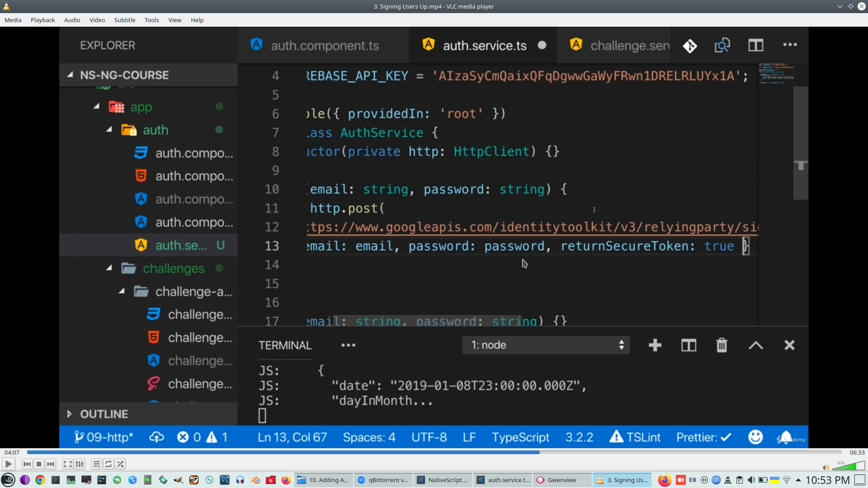
Task: Open the Tools menu
Action: coord(151,20)
